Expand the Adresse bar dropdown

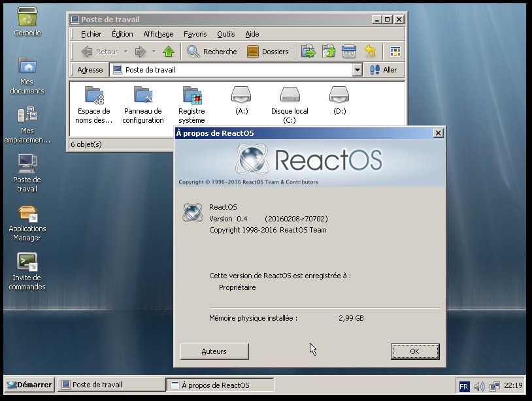(357, 70)
